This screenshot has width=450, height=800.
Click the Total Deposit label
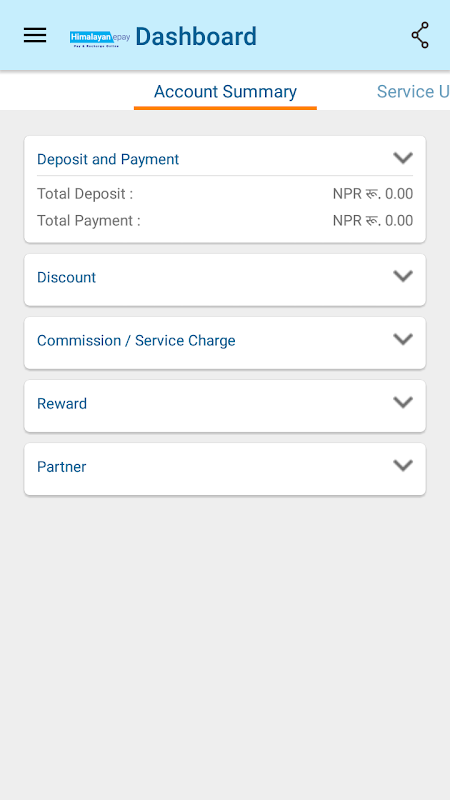(x=85, y=194)
